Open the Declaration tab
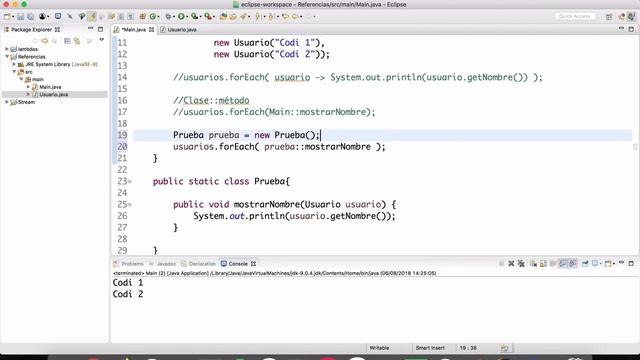This screenshot has width=640, height=360. [x=198, y=264]
